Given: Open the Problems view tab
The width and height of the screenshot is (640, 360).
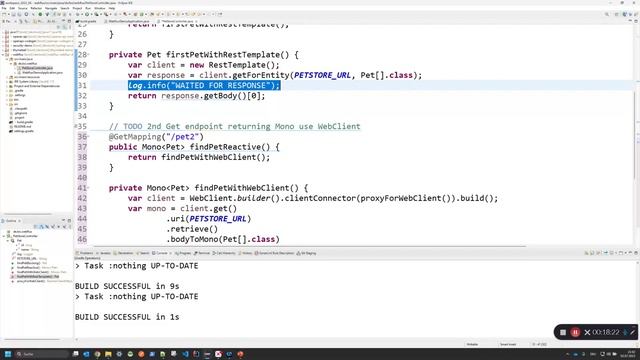Looking at the screenshot, I should (85, 253).
